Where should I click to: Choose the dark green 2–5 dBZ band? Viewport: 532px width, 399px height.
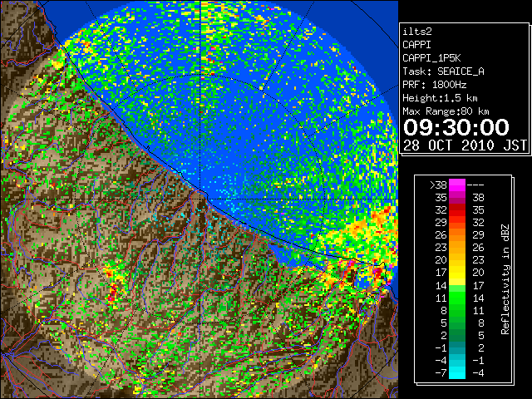[x=457, y=336]
